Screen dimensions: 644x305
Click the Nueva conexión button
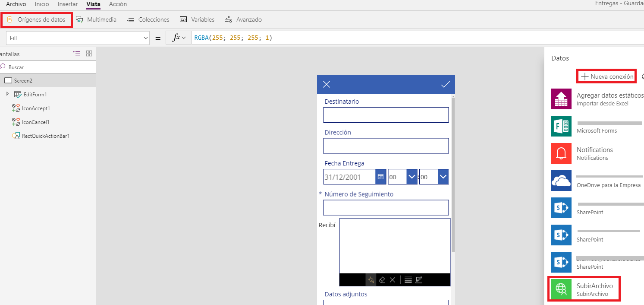click(x=607, y=76)
